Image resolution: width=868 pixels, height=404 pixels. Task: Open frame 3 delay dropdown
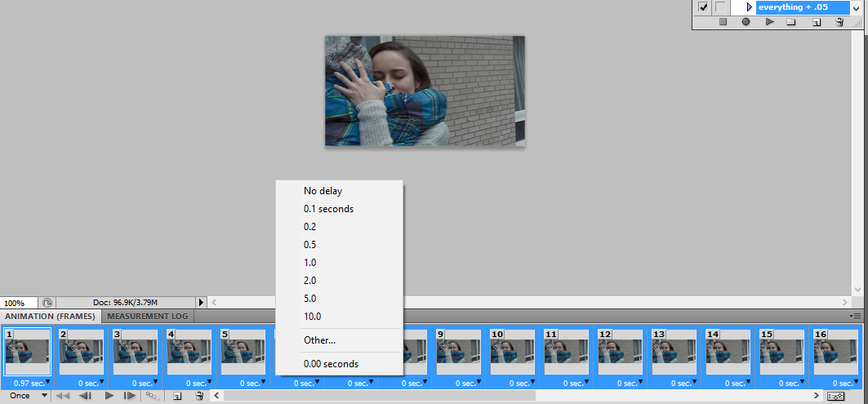click(x=145, y=383)
